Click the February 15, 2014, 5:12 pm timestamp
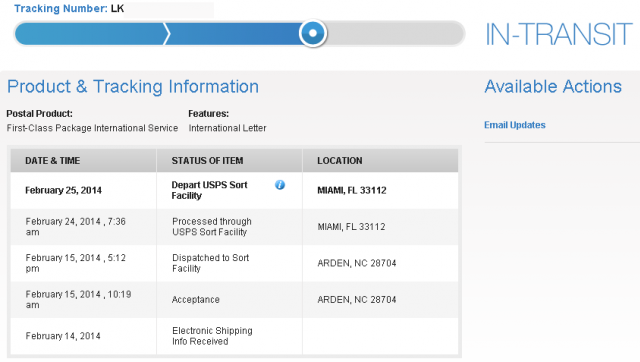640x362 pixels. pos(76,263)
